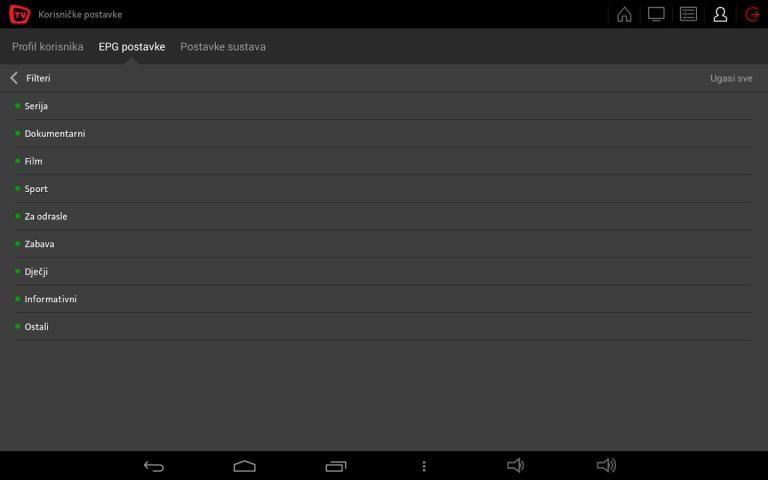Open the recent apps overview
Image resolution: width=768 pixels, height=480 pixels.
(x=336, y=466)
